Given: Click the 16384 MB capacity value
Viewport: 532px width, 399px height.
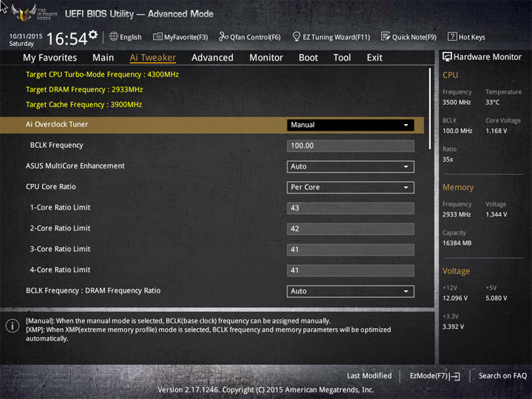Looking at the screenshot, I should [x=457, y=243].
